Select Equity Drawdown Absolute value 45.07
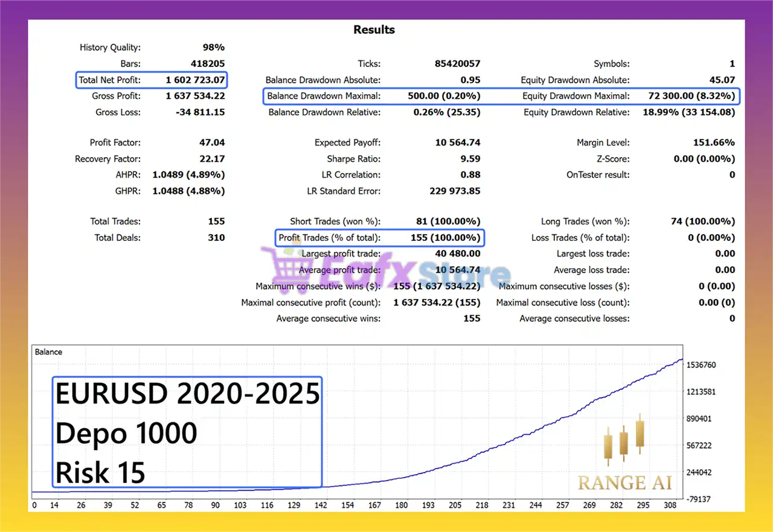The image size is (773, 532). pos(721,80)
